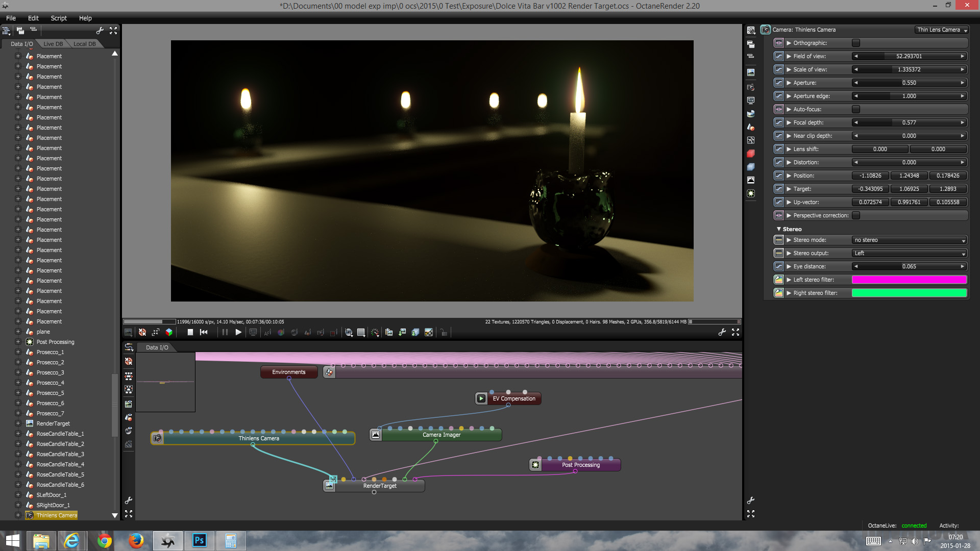980x551 pixels.
Task: Click the copy image to clipboard icon
Action: click(x=388, y=333)
